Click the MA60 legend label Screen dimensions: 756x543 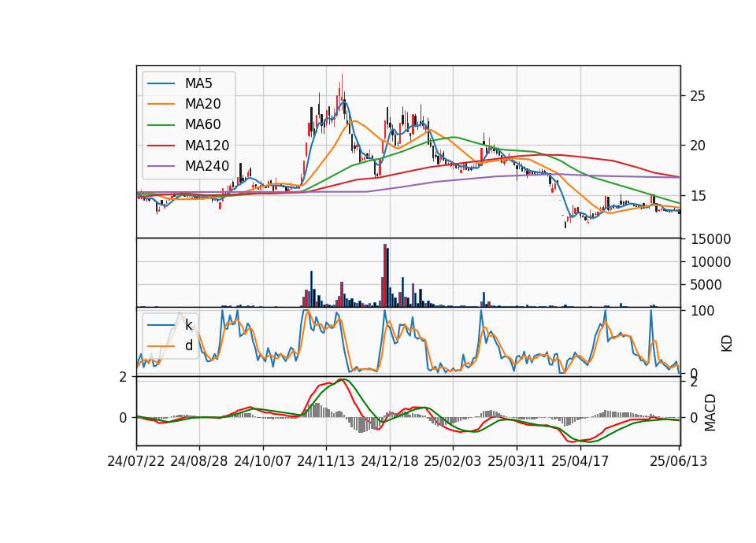point(202,125)
